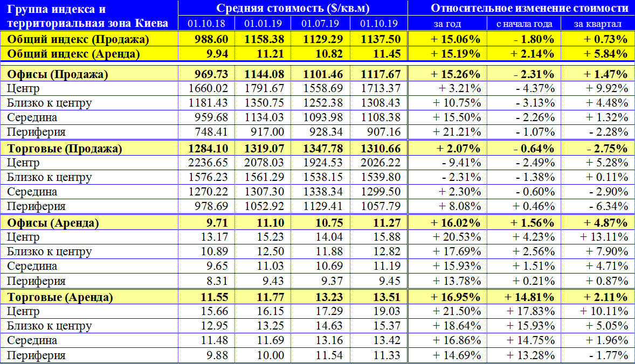Select 'Периферия' under Офисы (Продажа)
Screen dimensions: 635x364
[x=36, y=132]
